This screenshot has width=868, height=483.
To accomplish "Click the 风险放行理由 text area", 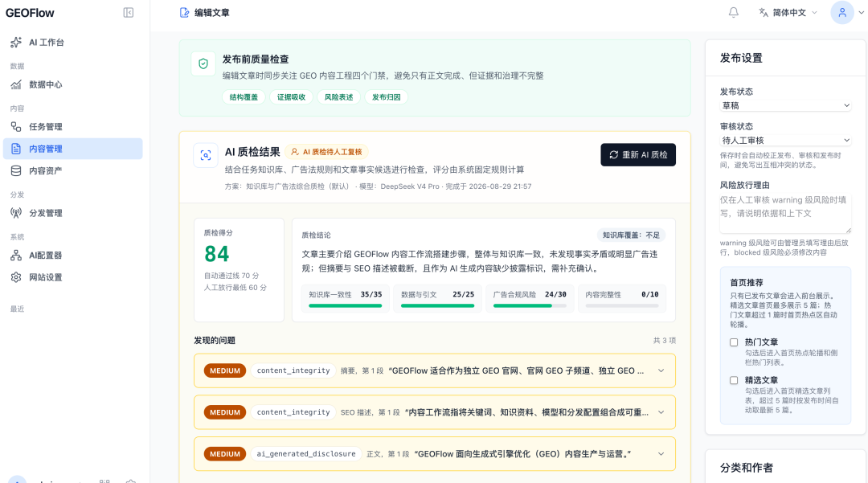I will coord(785,213).
